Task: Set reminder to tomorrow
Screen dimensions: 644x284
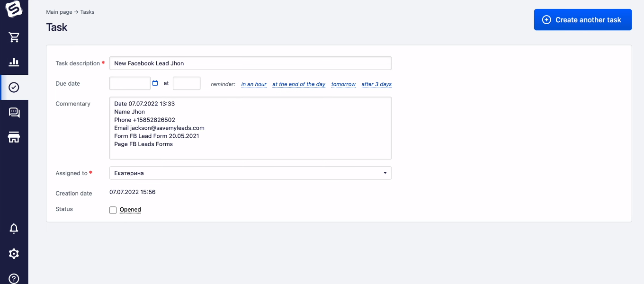Action: click(x=343, y=84)
